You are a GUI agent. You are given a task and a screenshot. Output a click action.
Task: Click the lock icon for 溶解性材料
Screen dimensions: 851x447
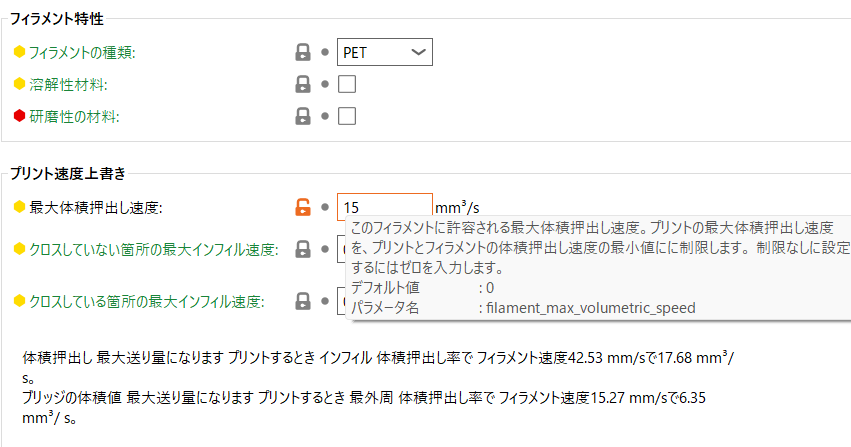pyautogui.click(x=302, y=85)
